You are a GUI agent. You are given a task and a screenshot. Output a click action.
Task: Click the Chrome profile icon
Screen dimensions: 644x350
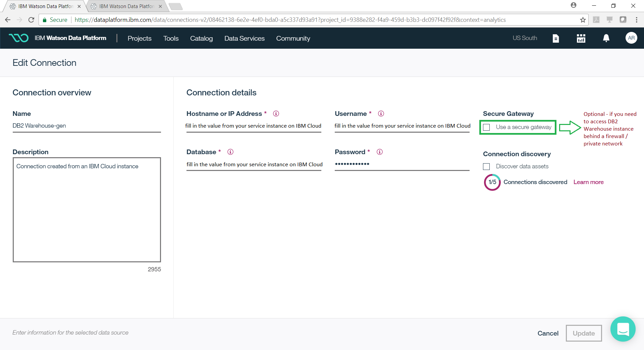[574, 5]
